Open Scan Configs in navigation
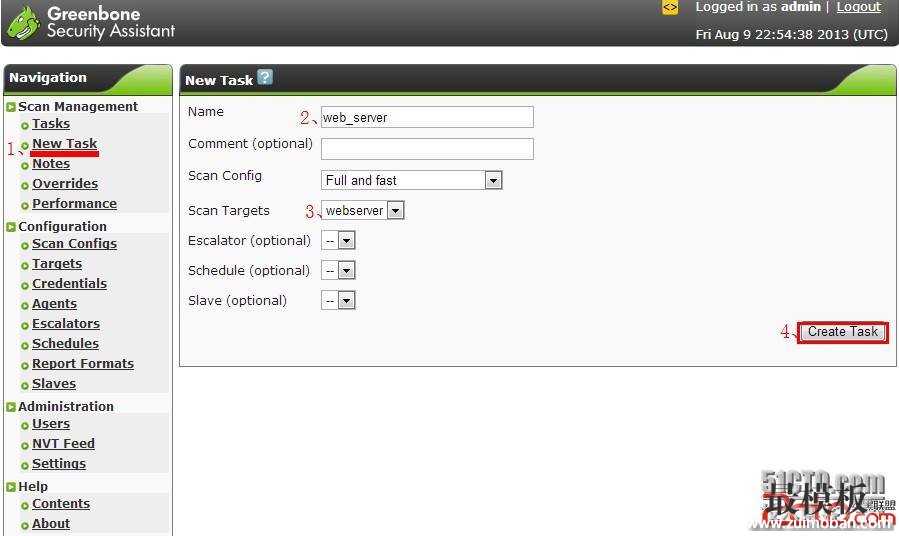Viewport: 899px width, 536px height. pyautogui.click(x=74, y=244)
